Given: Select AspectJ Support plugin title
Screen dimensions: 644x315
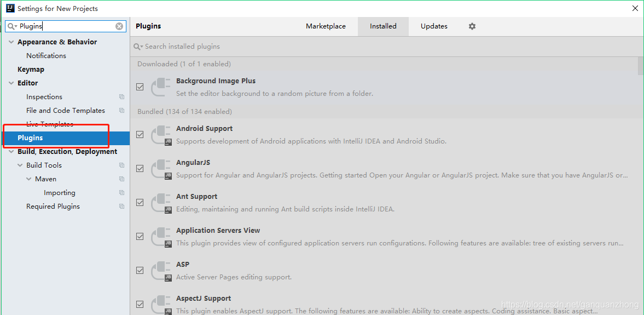Looking at the screenshot, I should (x=204, y=299).
